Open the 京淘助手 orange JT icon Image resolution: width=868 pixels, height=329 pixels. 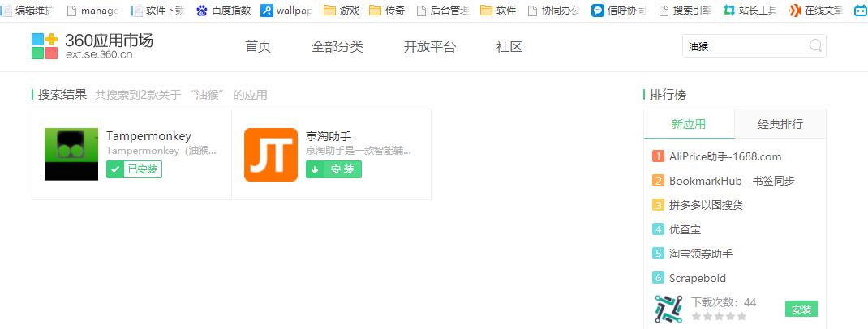[x=271, y=154]
